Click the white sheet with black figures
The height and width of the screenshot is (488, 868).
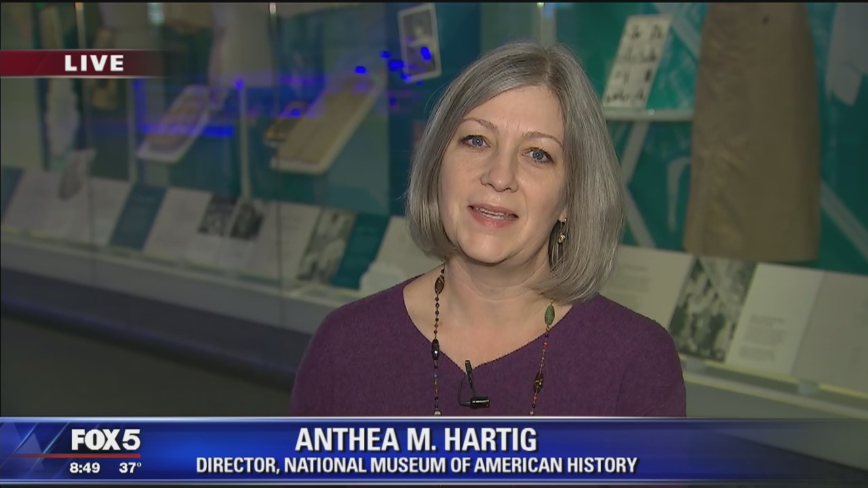point(636,61)
